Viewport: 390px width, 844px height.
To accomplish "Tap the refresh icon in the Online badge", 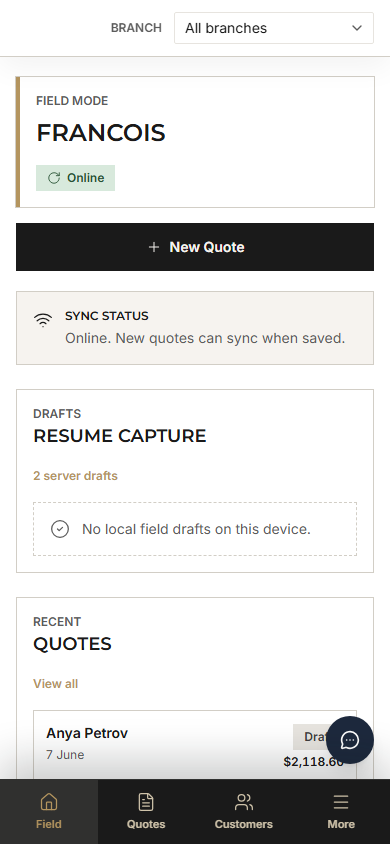I will pyautogui.click(x=54, y=178).
